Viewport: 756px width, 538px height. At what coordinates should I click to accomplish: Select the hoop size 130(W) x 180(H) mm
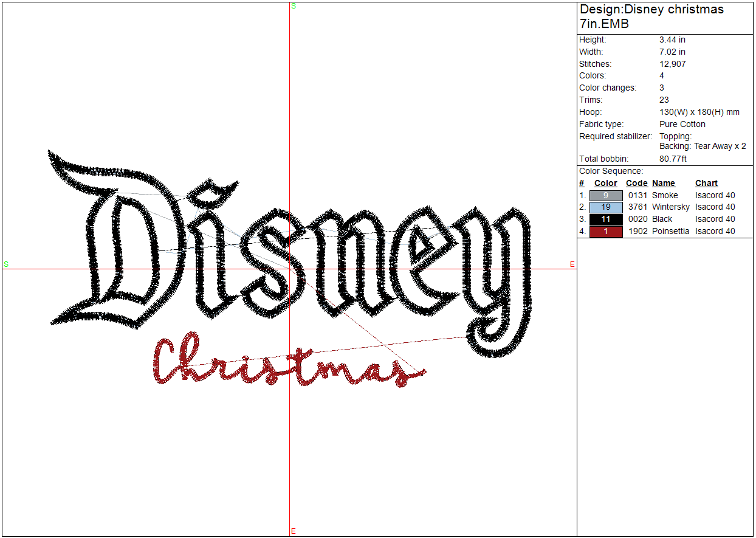pos(699,112)
